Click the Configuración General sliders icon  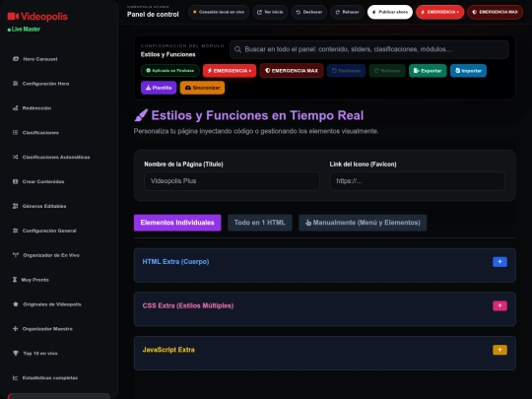(15, 231)
